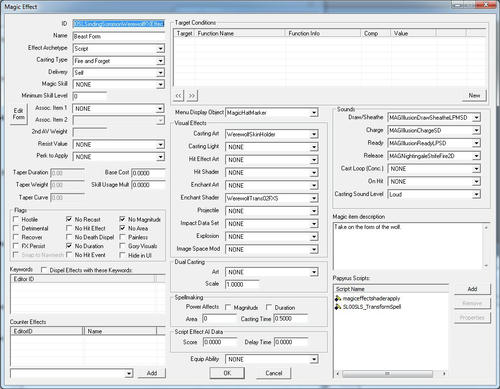Open the Counter Effects selection dropdown
The image size is (500, 389).
[129, 373]
